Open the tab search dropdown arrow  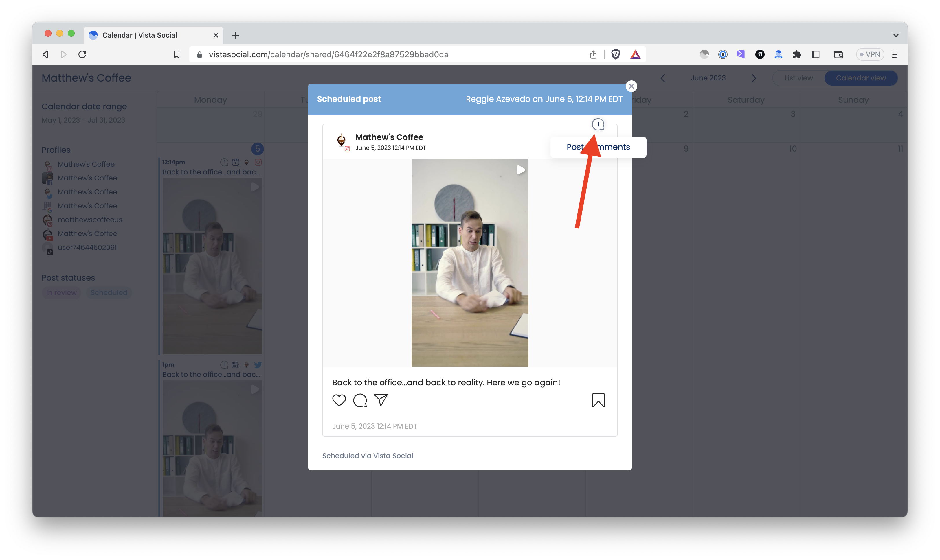pos(895,35)
